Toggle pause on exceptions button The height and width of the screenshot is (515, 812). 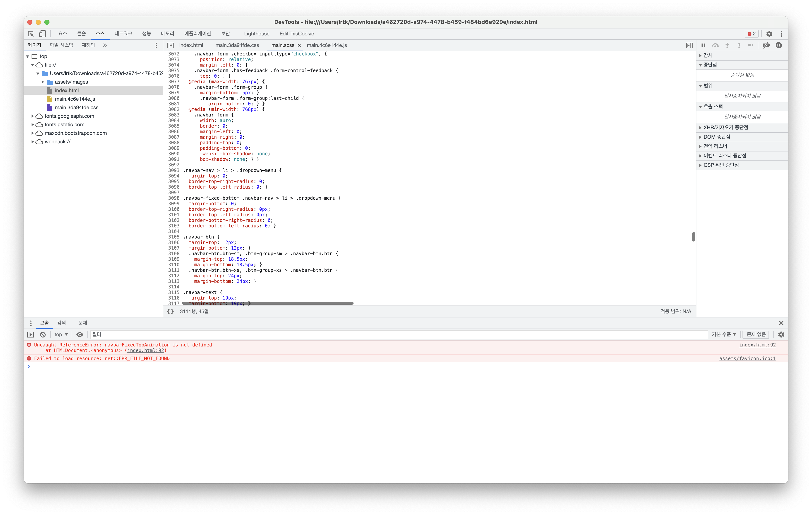[779, 45]
